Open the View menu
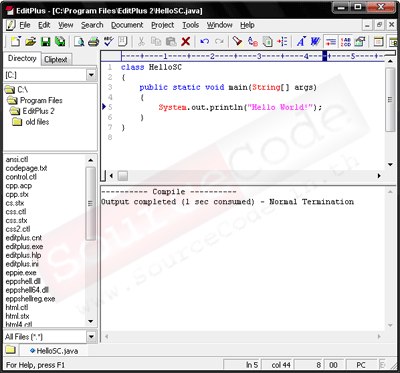The width and height of the screenshot is (400, 373). [x=66, y=25]
